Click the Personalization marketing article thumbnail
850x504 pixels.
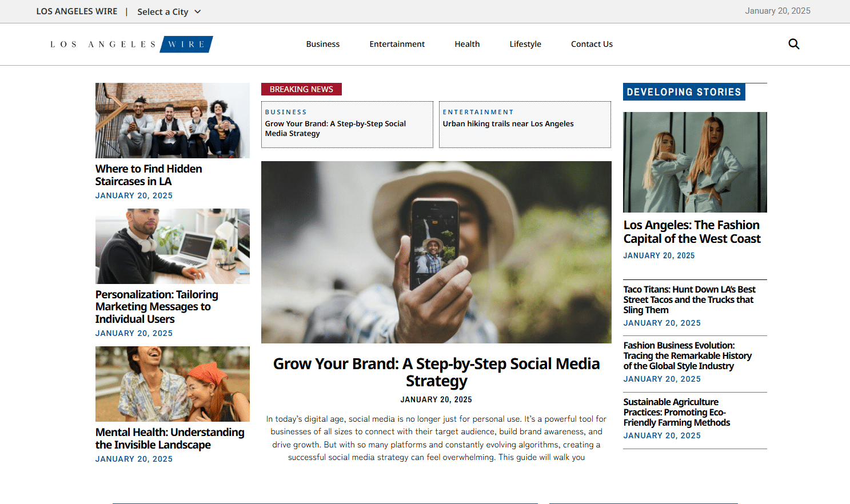173,246
